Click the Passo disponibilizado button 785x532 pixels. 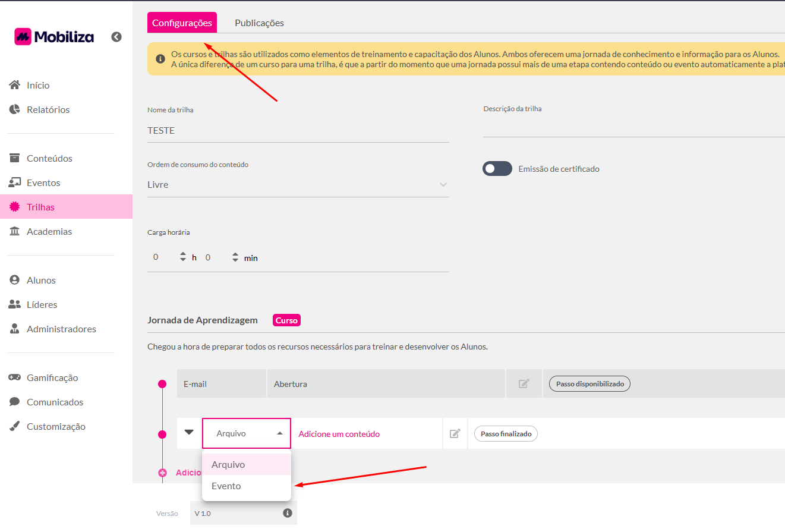coord(589,384)
